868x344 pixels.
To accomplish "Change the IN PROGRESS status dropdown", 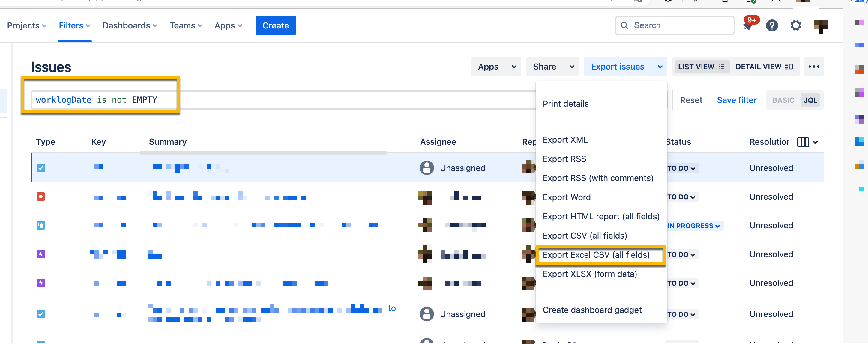I will pyautogui.click(x=694, y=226).
